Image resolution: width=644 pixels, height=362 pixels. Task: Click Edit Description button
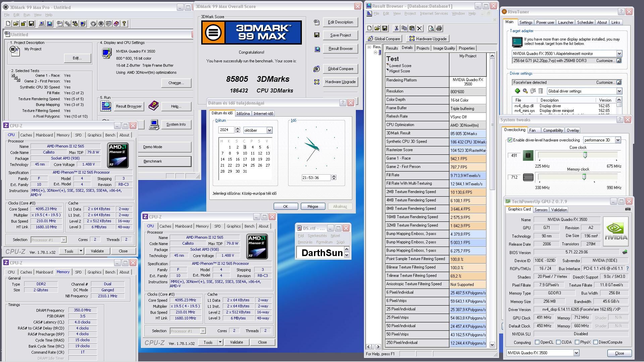click(x=340, y=22)
